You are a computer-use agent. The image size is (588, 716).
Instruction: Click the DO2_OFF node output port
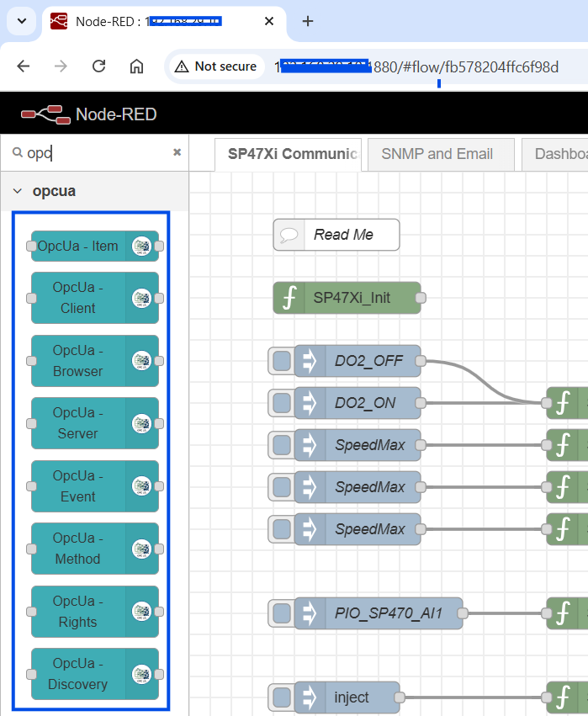click(421, 361)
